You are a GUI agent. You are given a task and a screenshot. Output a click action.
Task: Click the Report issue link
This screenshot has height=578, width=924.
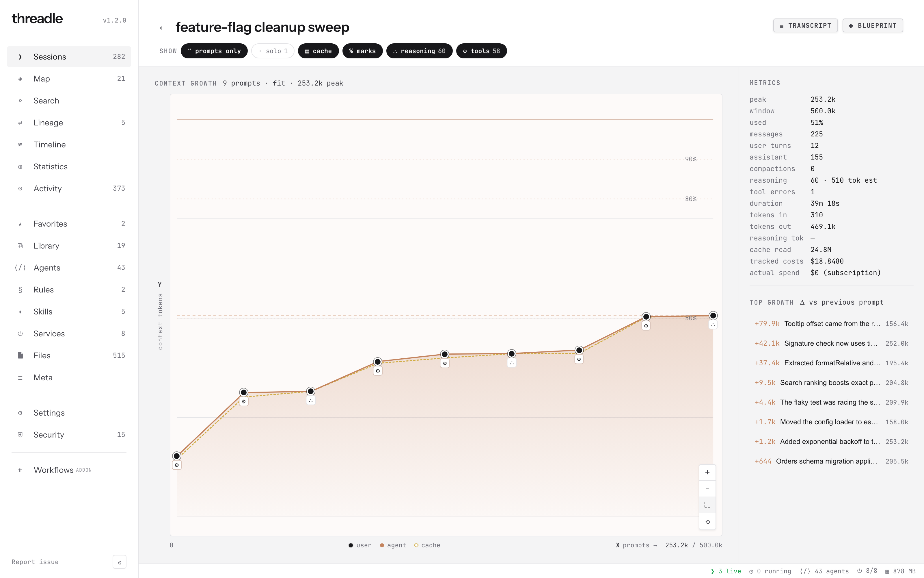(x=35, y=562)
